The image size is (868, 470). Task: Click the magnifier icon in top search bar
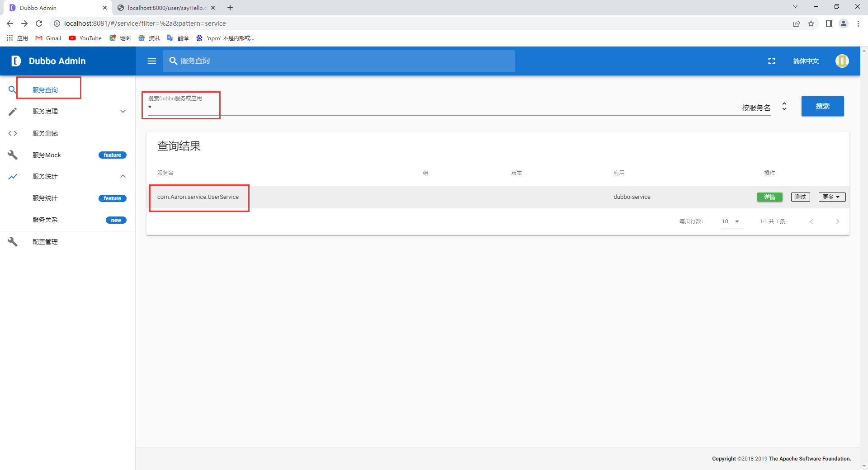click(x=173, y=61)
